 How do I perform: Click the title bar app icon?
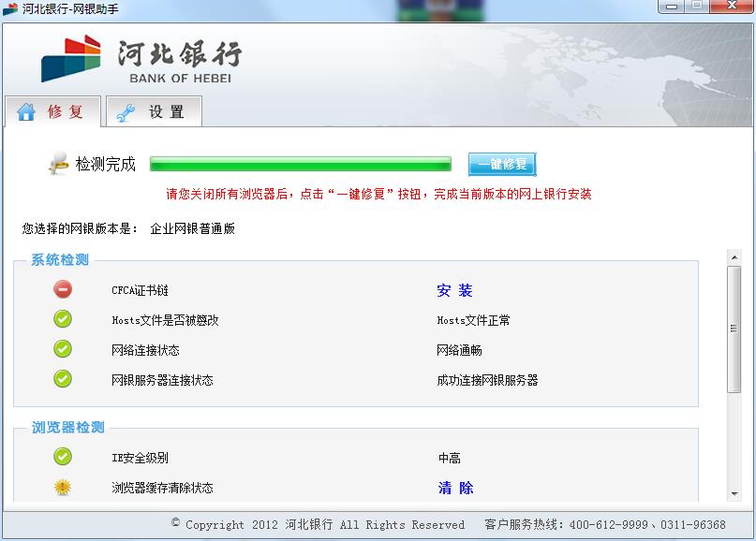tap(10, 8)
